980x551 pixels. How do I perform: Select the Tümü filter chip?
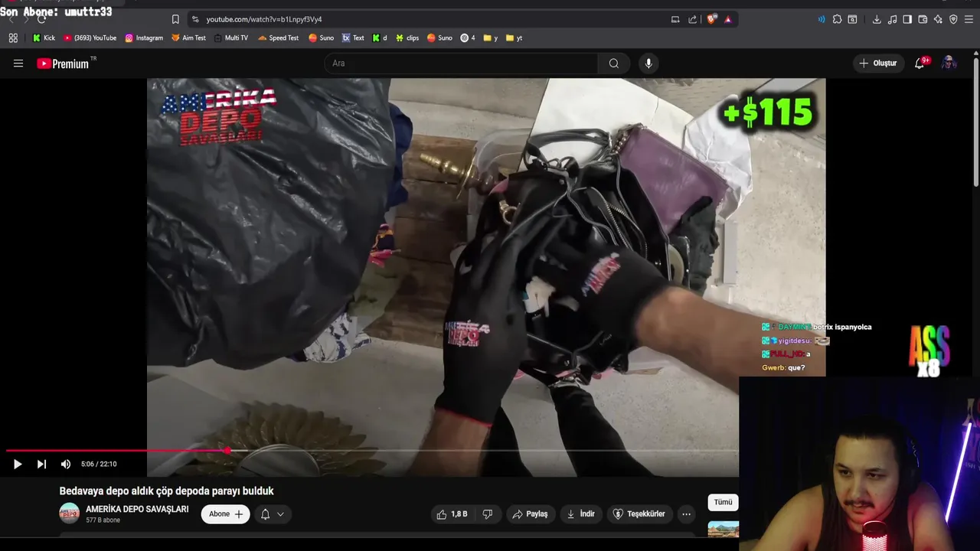[x=723, y=502]
